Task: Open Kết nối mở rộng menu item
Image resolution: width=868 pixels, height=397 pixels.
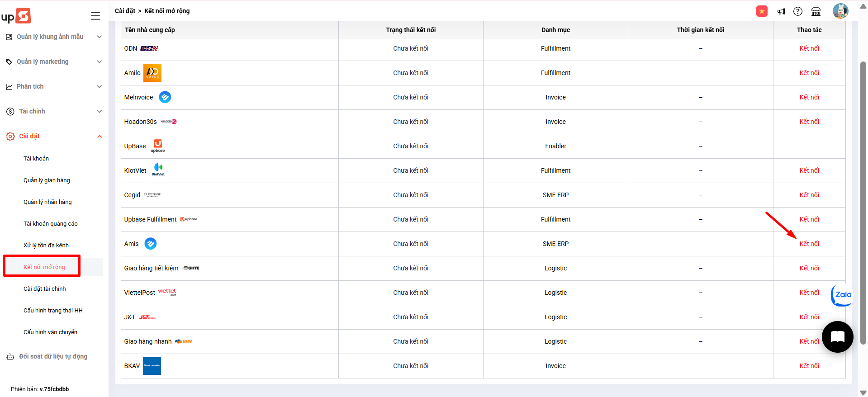Action: [44, 267]
